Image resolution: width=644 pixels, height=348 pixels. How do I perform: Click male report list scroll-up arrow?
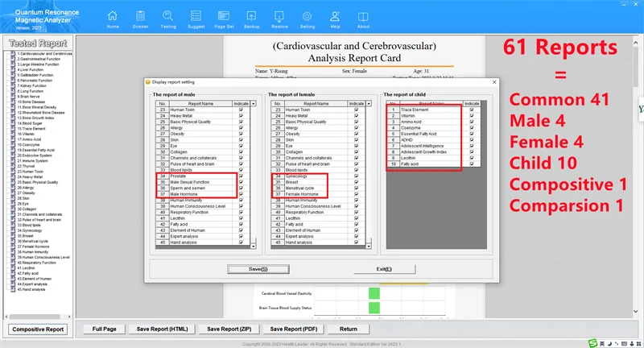254,104
